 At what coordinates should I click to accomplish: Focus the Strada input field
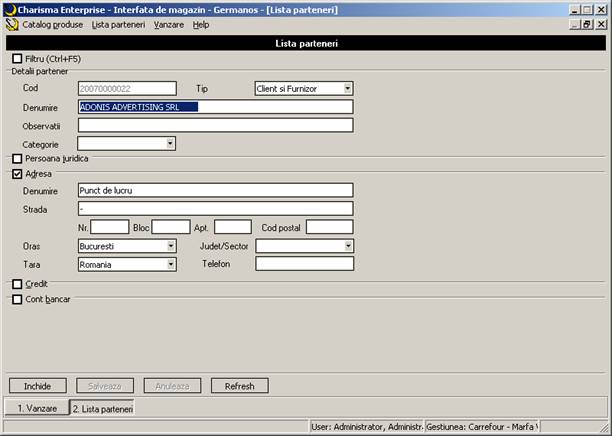215,209
